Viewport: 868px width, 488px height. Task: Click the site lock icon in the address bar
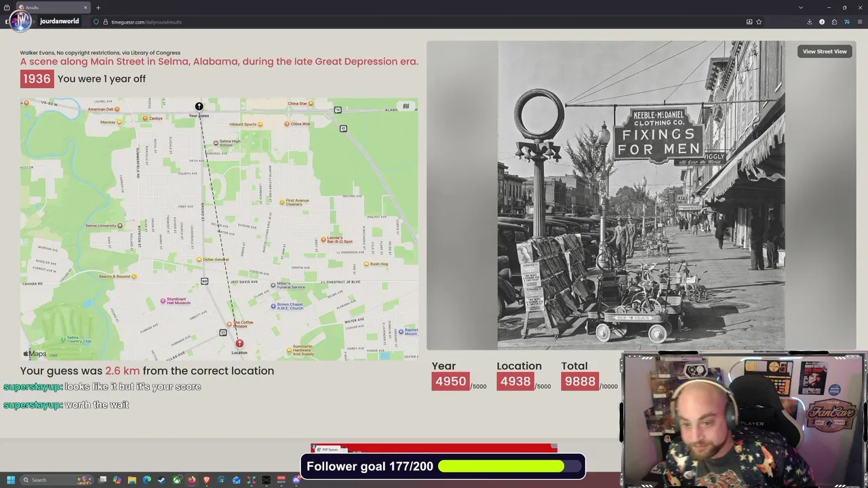click(105, 22)
